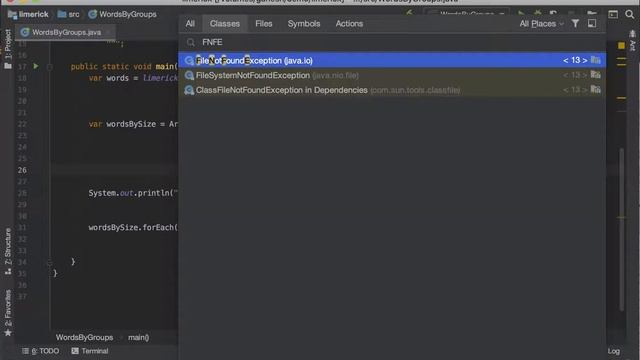
Task: Click the Ant tool window button
Action: [x=632, y=41]
